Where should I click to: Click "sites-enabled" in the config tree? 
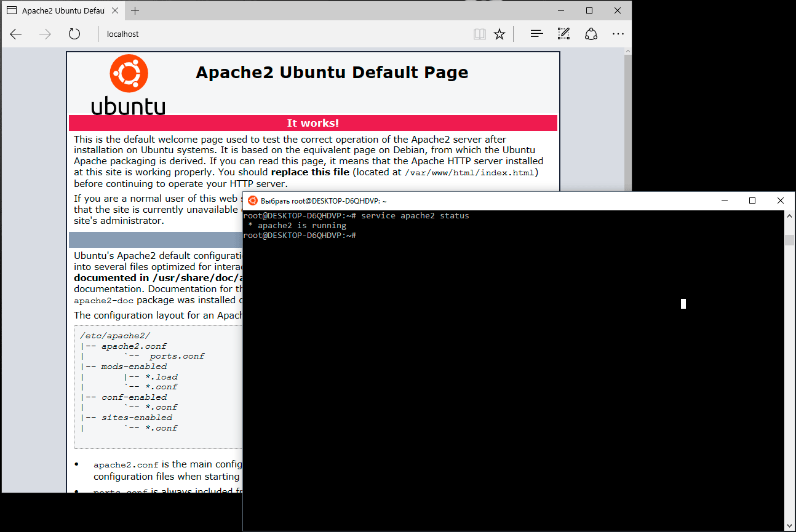click(x=137, y=418)
